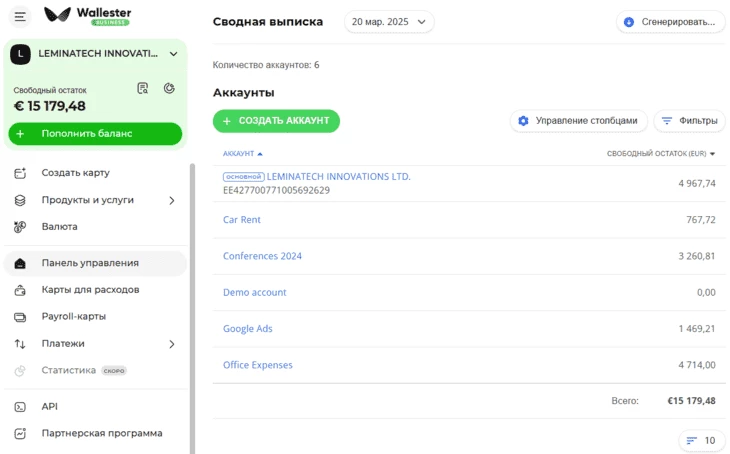Click the Пополнить баланс button
Screen dimensions: 730x454
click(x=95, y=134)
